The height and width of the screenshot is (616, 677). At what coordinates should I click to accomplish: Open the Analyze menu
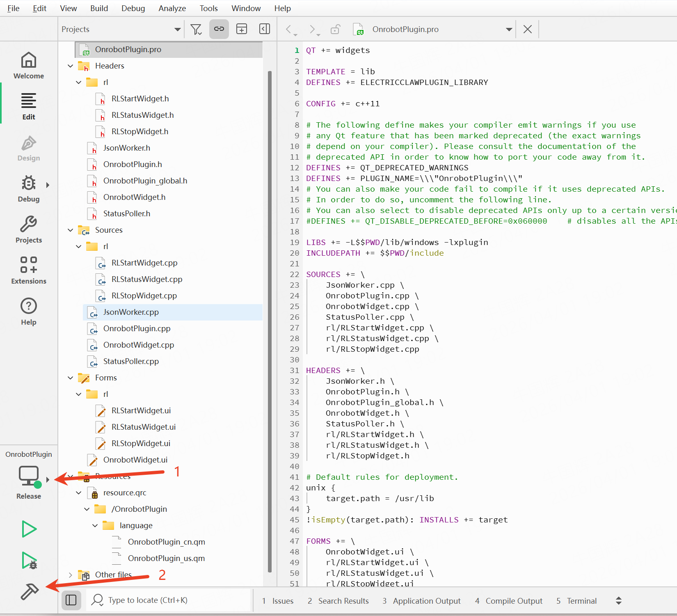click(172, 8)
